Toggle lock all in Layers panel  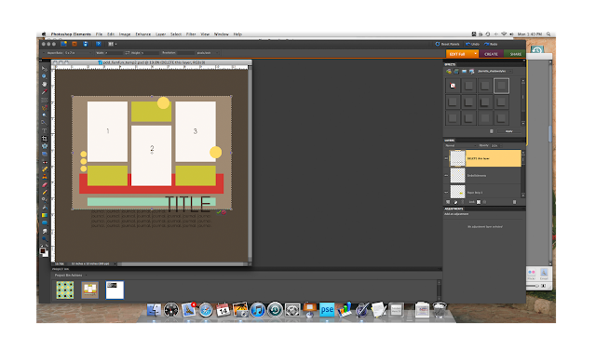(x=484, y=202)
